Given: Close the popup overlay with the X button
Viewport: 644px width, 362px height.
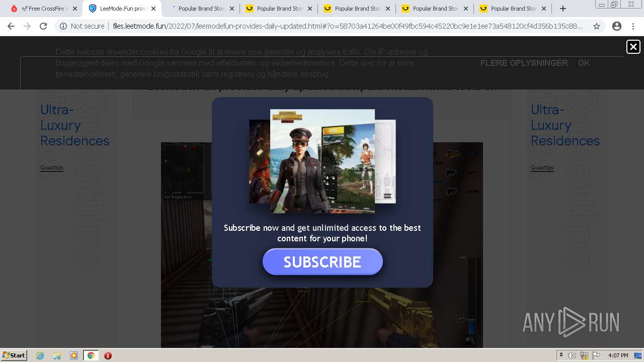Looking at the screenshot, I should tap(633, 47).
